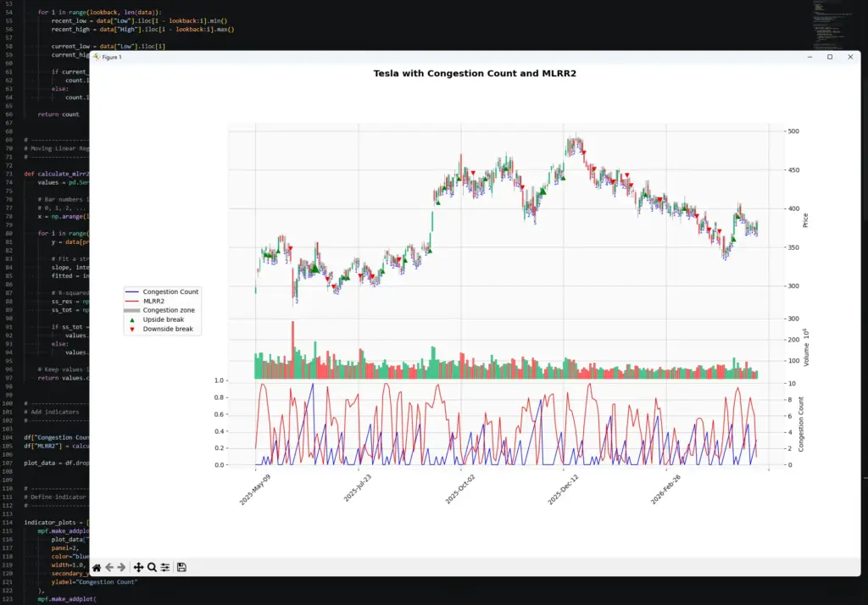The width and height of the screenshot is (868, 605).
Task: Click editor line number 123 in gutter
Action: point(8,599)
